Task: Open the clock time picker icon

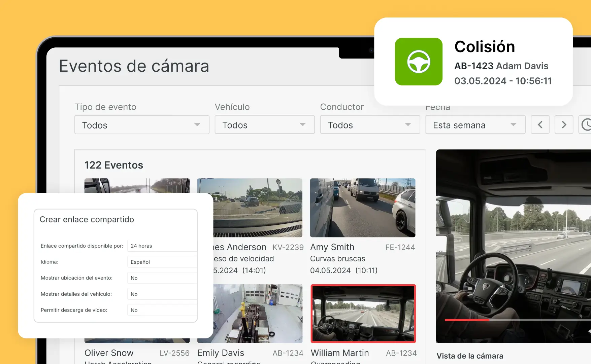Action: pos(586,125)
